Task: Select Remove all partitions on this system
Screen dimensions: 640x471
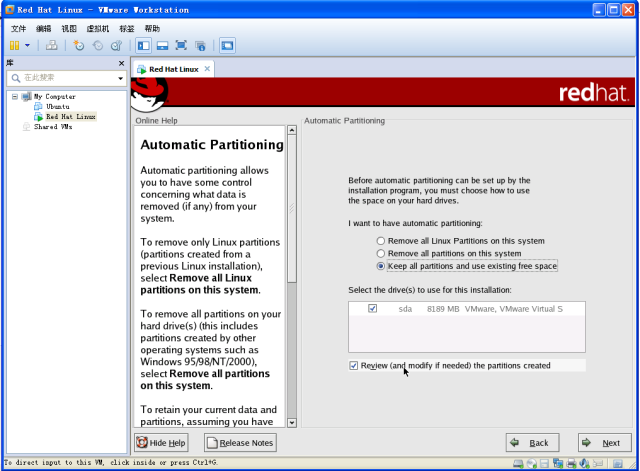Action: 380,253
